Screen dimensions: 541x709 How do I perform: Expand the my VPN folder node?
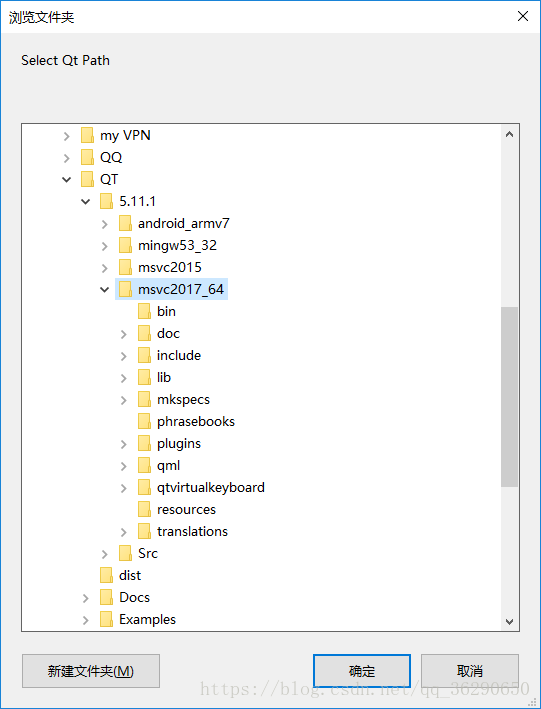pos(67,136)
